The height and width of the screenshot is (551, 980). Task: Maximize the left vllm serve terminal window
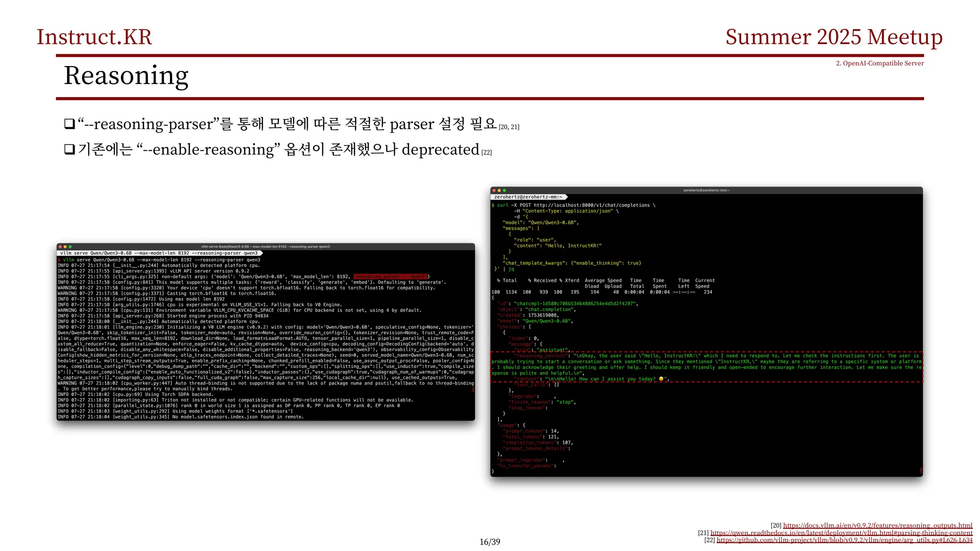[x=70, y=247]
